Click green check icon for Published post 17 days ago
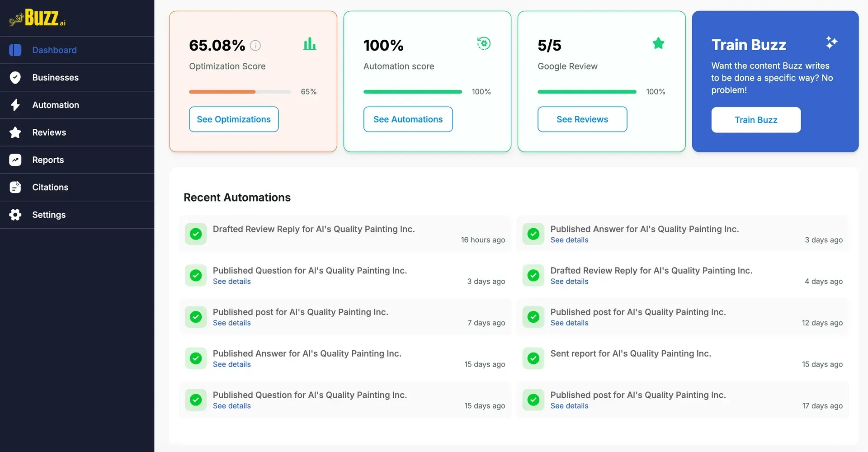 point(533,400)
